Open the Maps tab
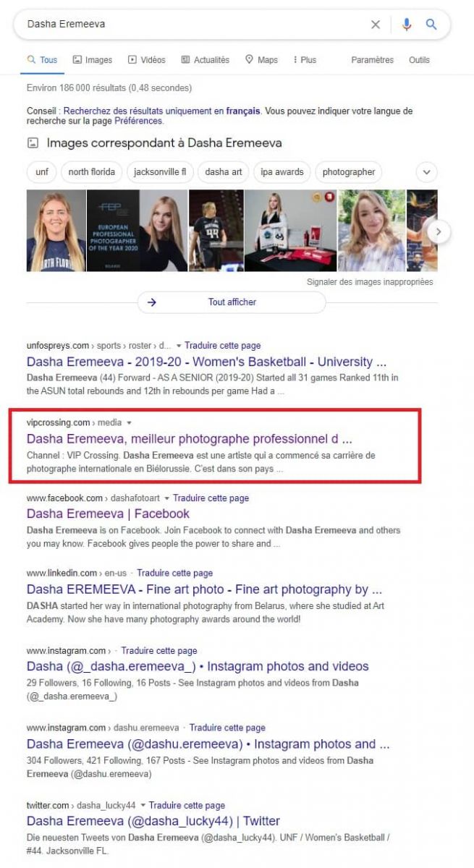This screenshot has height=868, width=474. [x=261, y=60]
